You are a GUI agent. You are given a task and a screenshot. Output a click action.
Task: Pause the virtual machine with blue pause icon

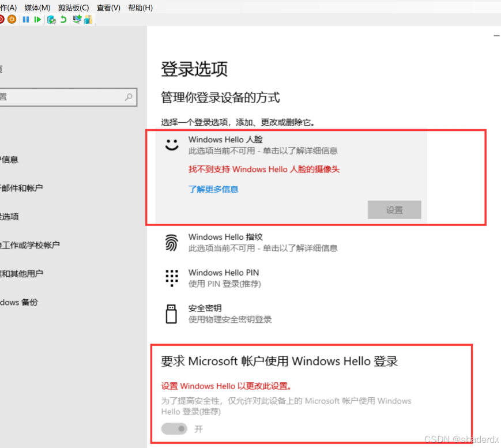(x=26, y=20)
